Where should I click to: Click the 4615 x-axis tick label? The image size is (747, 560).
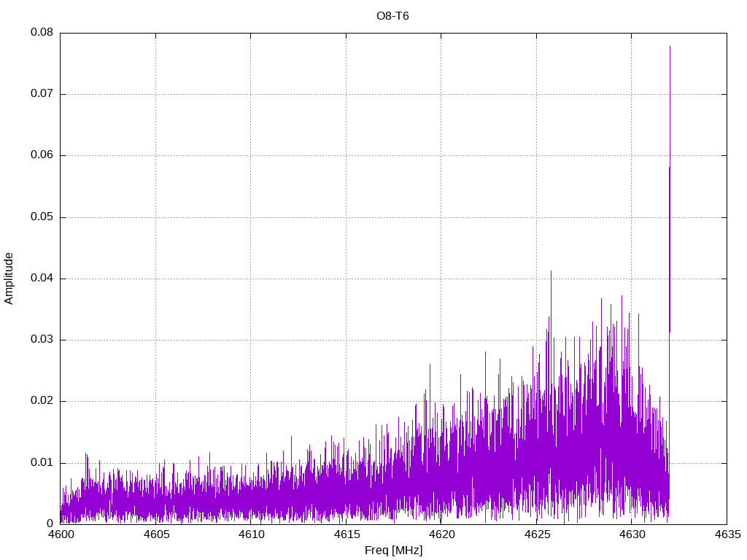click(346, 536)
